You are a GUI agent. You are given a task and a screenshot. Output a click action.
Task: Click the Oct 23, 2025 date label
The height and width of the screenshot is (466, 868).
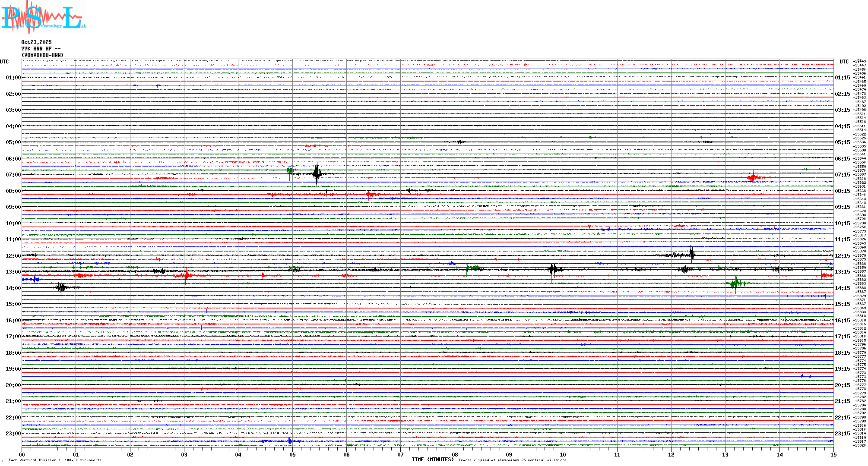36,42
